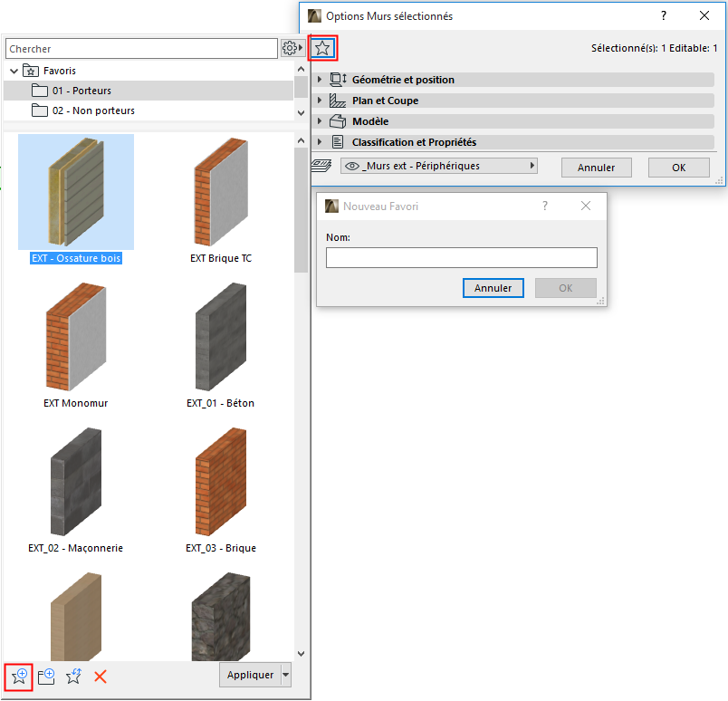Delete the selected favorite with the red X
728x701 pixels.
[x=100, y=677]
